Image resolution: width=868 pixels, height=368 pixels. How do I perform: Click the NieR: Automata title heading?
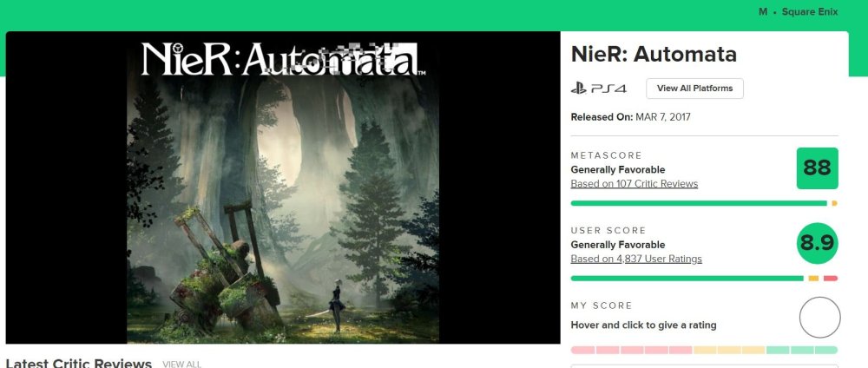pyautogui.click(x=653, y=54)
